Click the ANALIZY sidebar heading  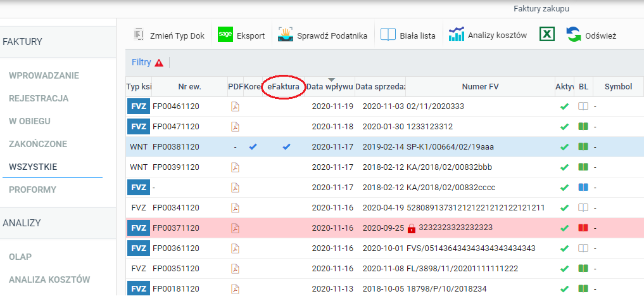click(22, 223)
